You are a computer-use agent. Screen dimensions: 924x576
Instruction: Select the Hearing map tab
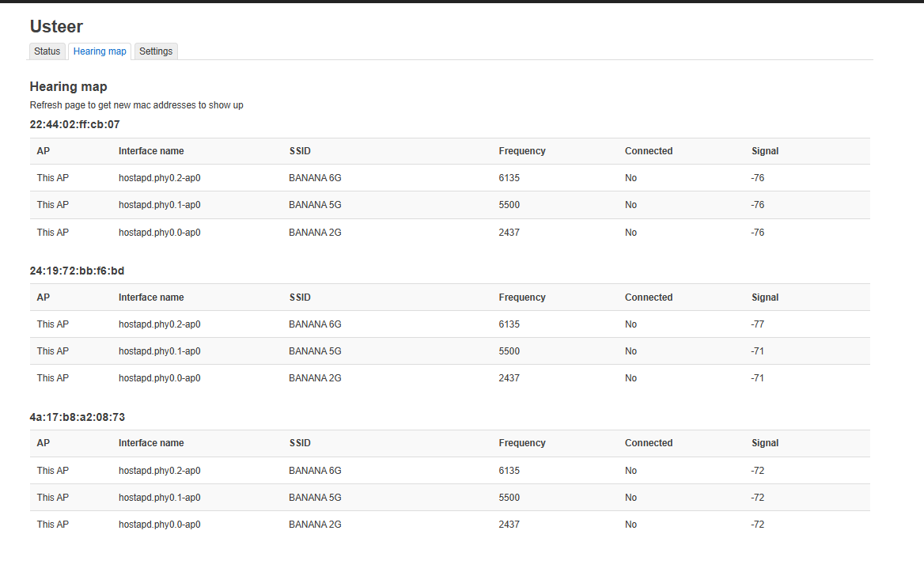[100, 51]
